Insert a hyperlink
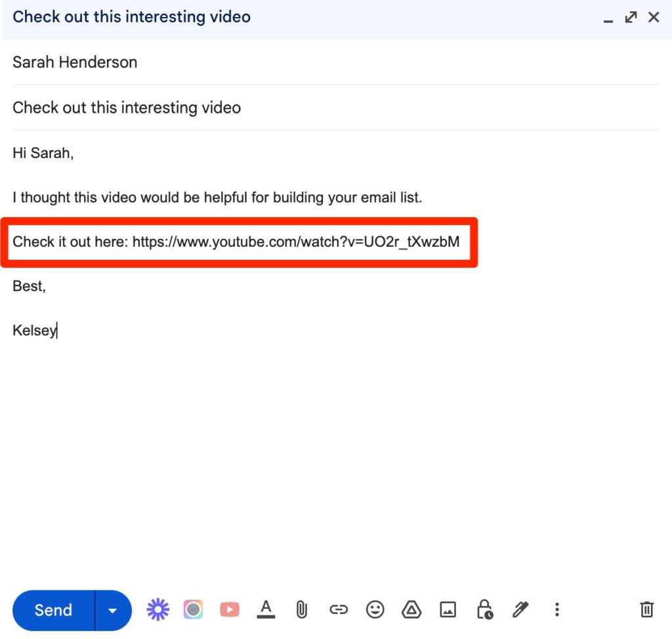This screenshot has height=639, width=672. pos(339,609)
